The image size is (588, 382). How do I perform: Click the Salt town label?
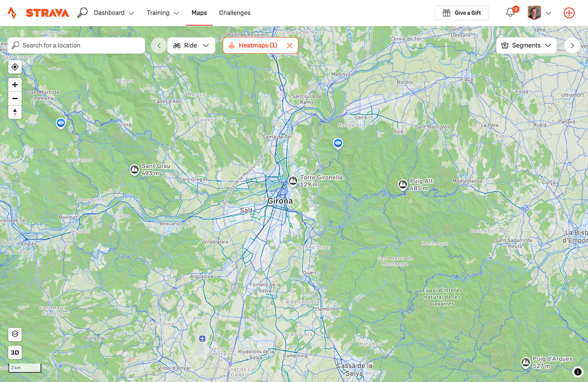click(246, 210)
